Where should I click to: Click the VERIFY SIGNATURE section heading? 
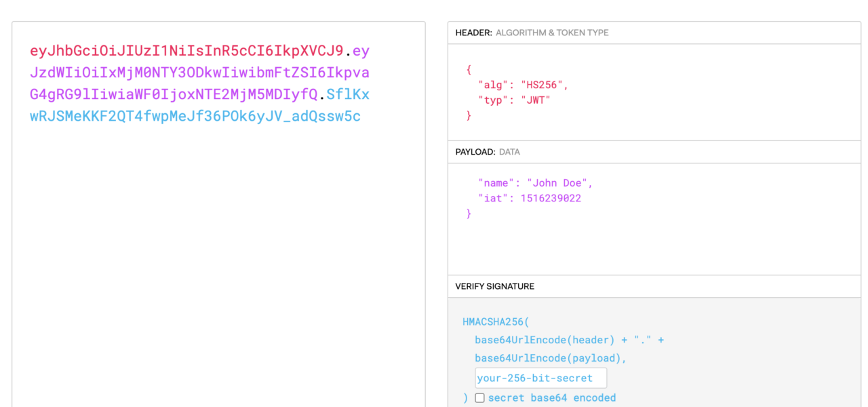click(x=494, y=286)
